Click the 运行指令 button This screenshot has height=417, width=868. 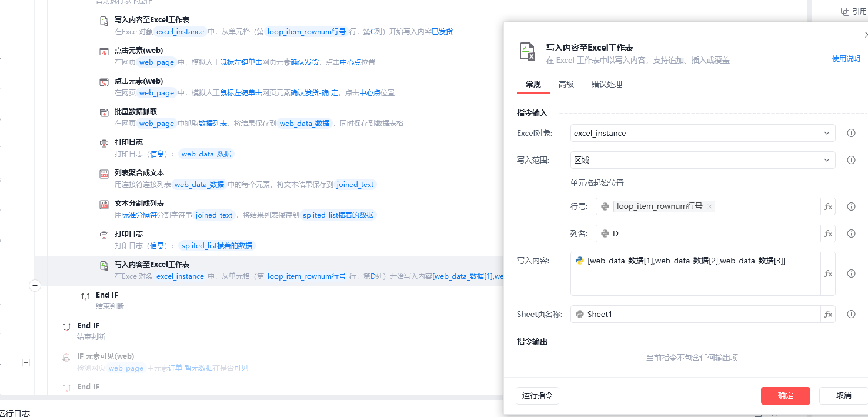537,395
